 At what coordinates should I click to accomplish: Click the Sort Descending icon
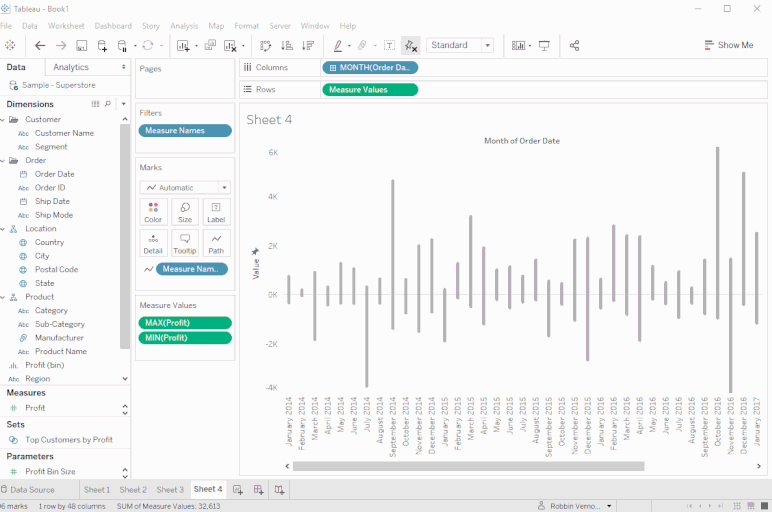pyautogui.click(x=308, y=46)
